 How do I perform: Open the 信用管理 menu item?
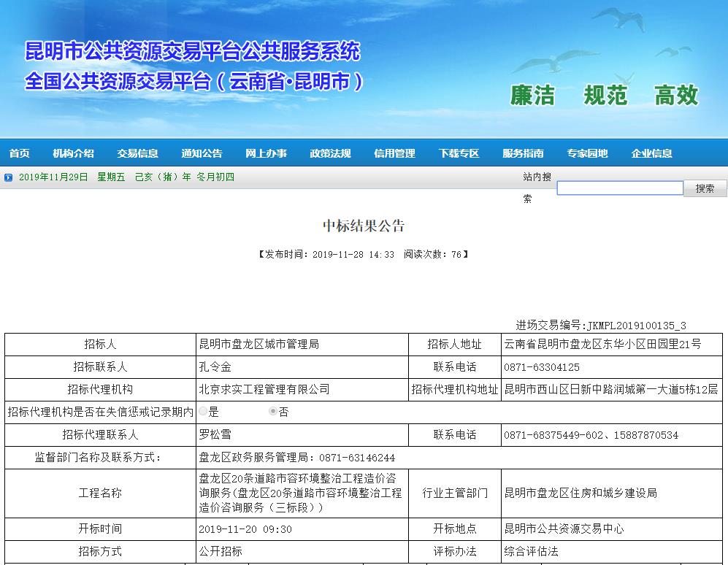click(x=394, y=153)
